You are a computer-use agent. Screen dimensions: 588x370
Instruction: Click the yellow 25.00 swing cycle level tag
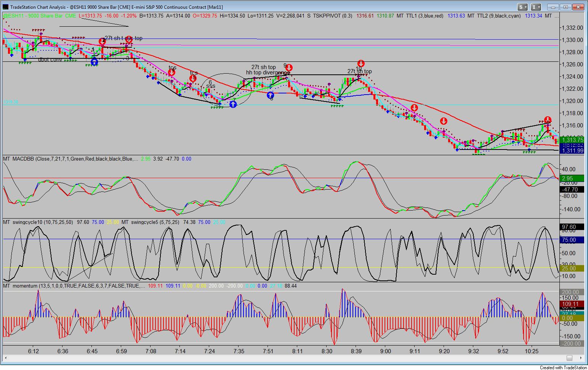(x=572, y=269)
